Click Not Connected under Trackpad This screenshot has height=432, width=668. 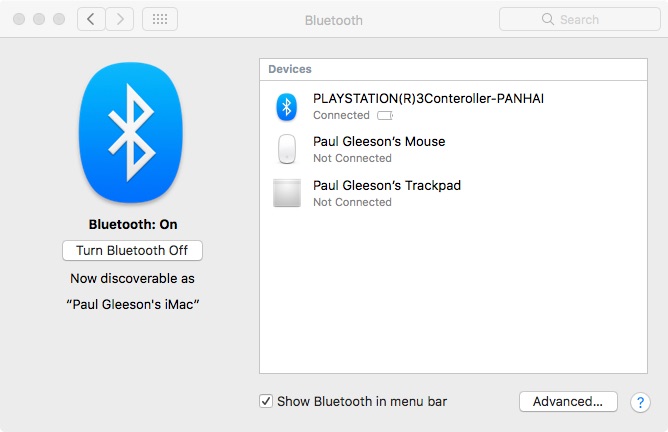point(352,202)
